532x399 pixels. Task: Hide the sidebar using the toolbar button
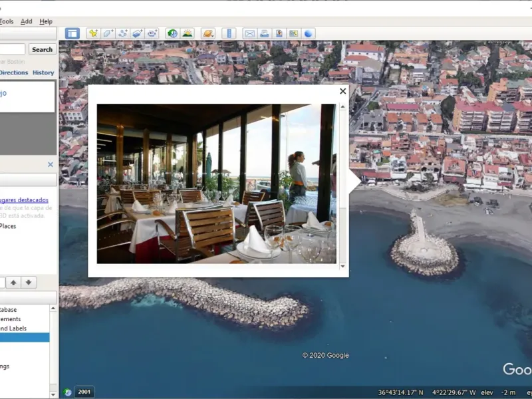point(72,33)
